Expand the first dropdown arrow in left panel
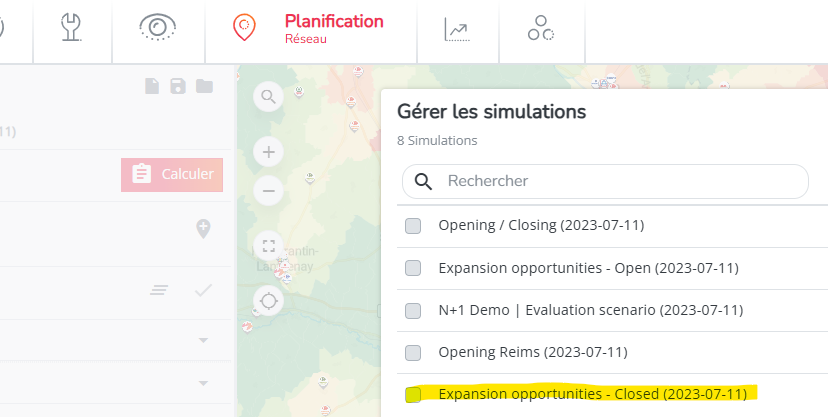The image size is (828, 417). pyautogui.click(x=203, y=340)
